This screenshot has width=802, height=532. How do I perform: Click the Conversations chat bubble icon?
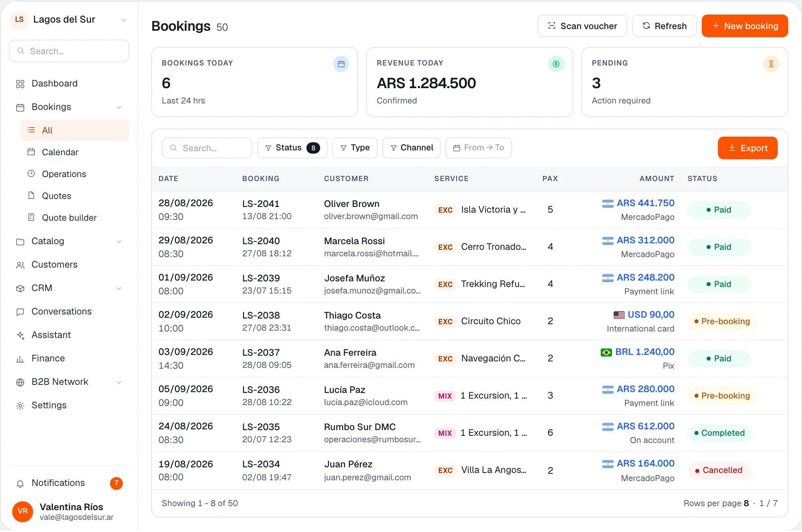coord(20,312)
